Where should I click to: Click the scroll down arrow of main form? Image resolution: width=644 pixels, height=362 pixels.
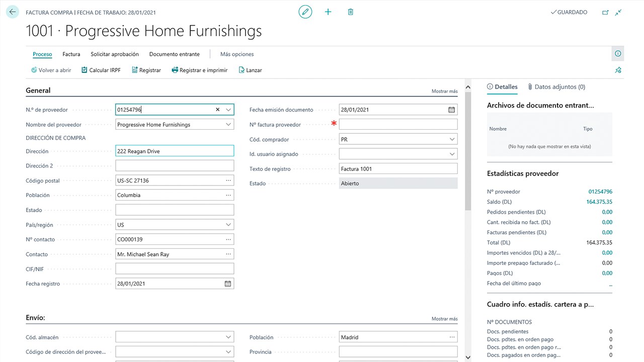468,357
